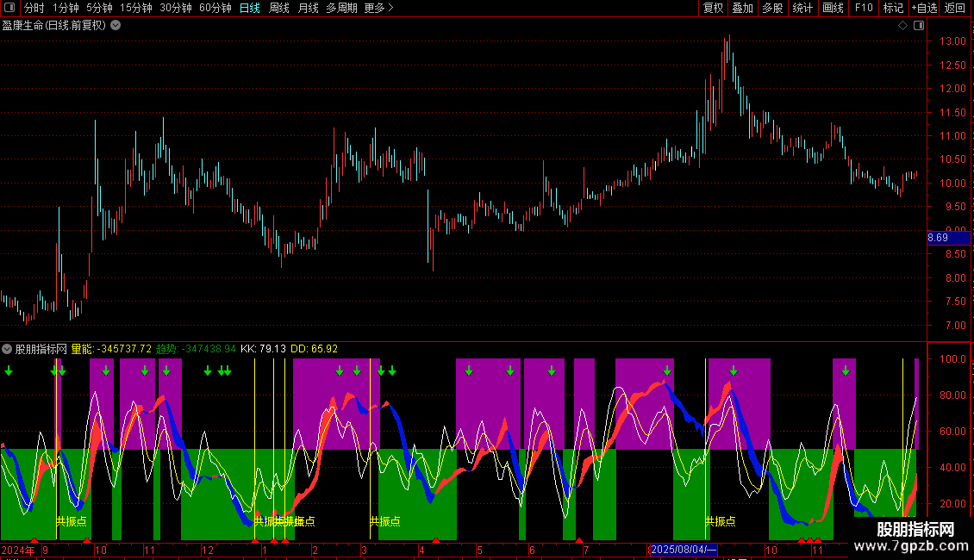Image resolution: width=974 pixels, height=560 pixels.
Task: Click the 趋势 value -347438.94
Action: [x=209, y=349]
